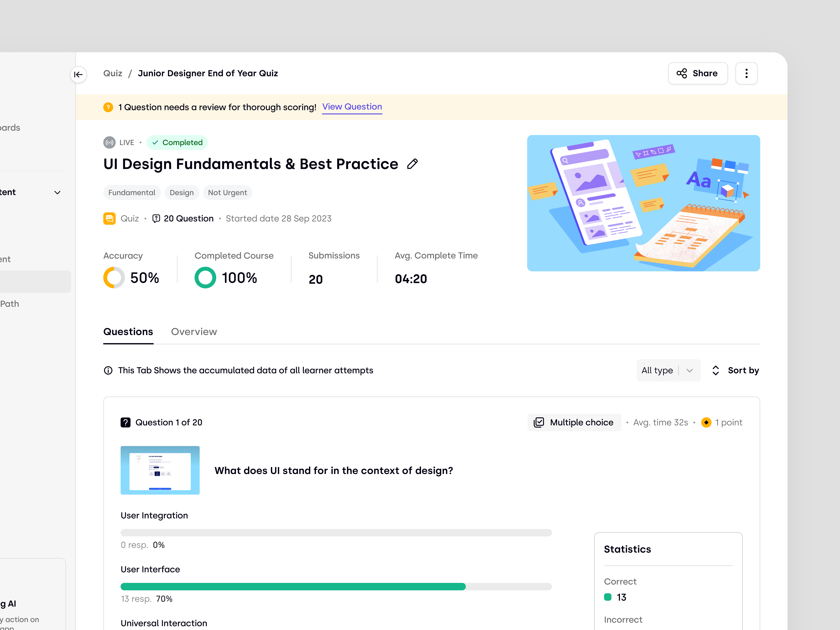Open the Question 1 thumbnail image

160,470
